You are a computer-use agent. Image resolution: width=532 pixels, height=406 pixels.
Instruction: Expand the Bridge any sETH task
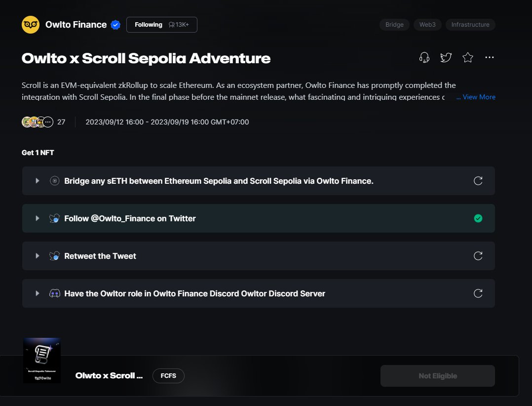coord(38,181)
